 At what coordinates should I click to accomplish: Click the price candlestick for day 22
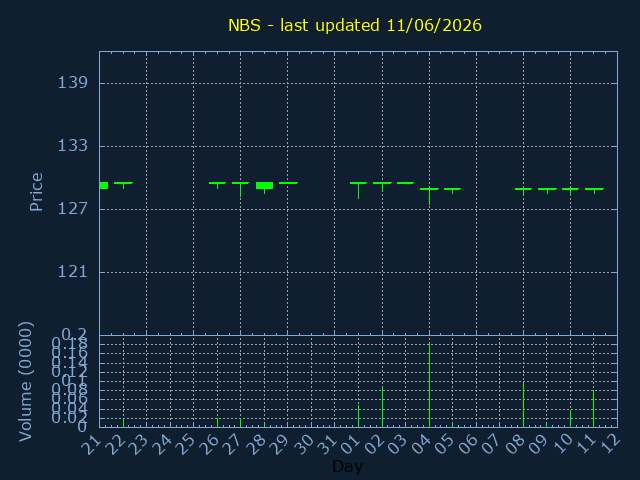[x=123, y=185]
